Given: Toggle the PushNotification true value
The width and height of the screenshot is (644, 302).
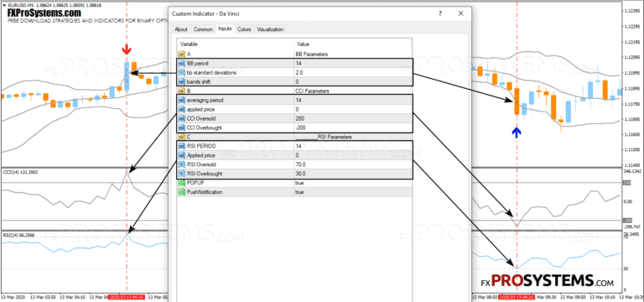Looking at the screenshot, I should click(352, 192).
